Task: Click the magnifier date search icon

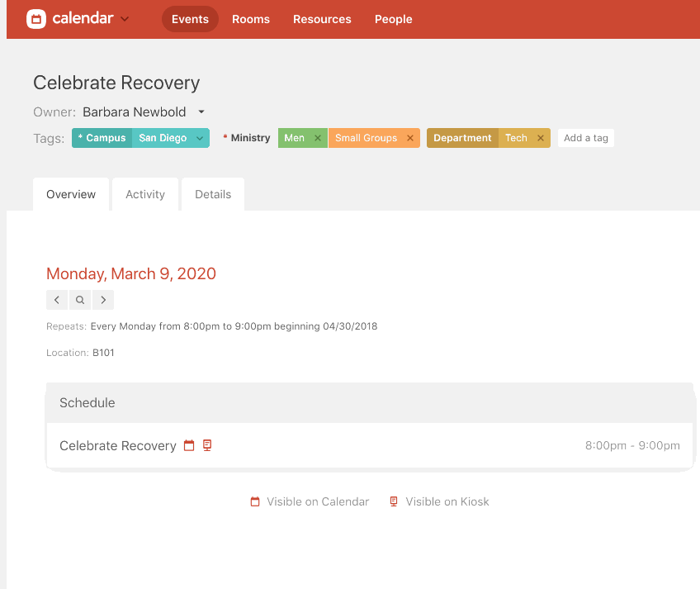Action: [79, 300]
